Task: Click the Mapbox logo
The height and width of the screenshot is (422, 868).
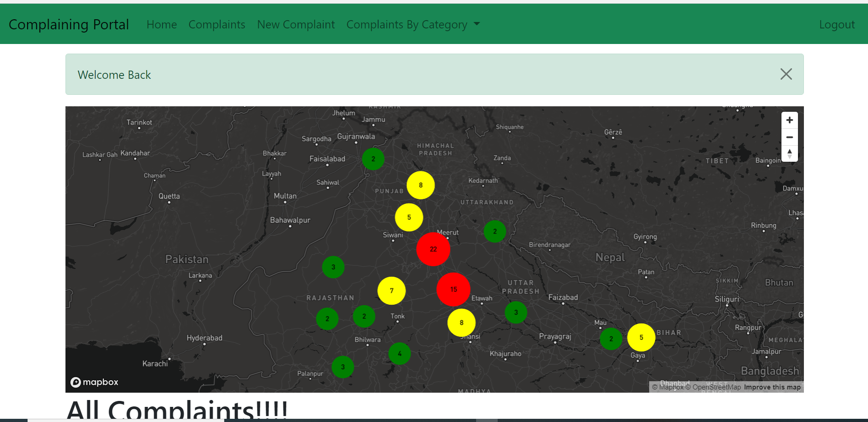Action: [94, 382]
